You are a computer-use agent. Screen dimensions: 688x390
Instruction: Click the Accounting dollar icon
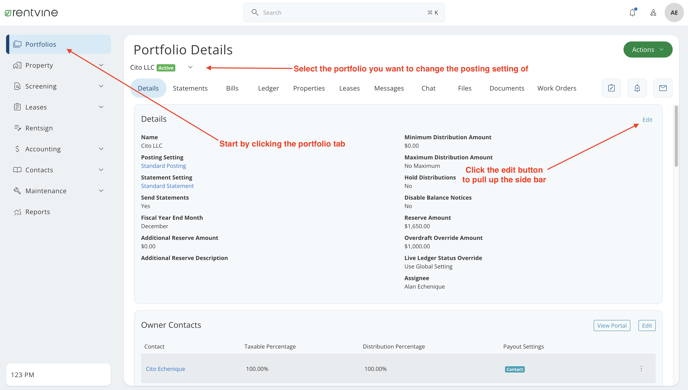point(18,149)
